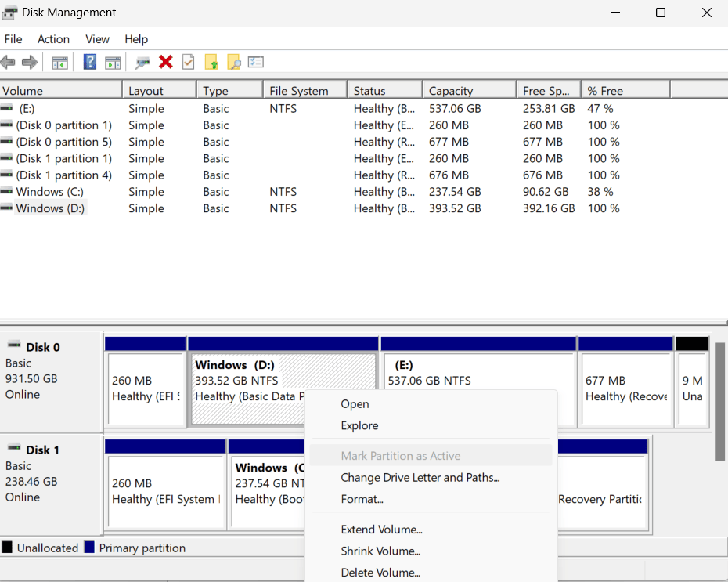Viewport: 728px width, 582px height.
Task: Click the red X toolbar icon
Action: click(x=165, y=62)
